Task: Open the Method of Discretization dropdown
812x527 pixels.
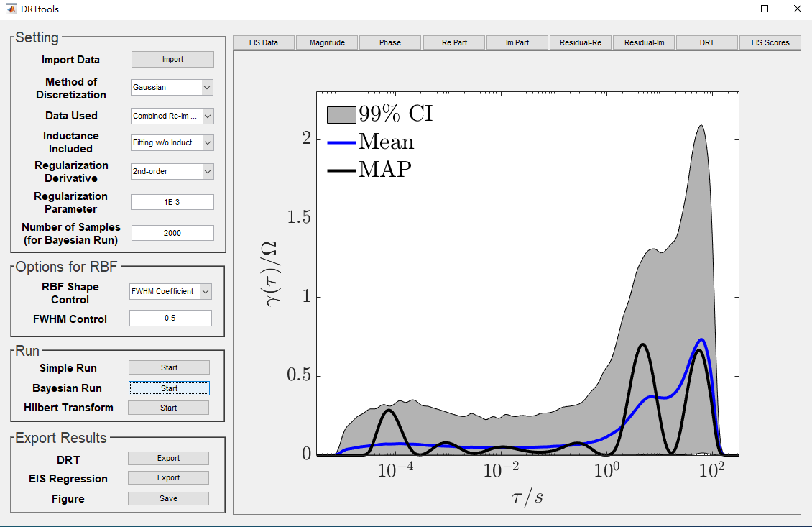Action: [172, 88]
